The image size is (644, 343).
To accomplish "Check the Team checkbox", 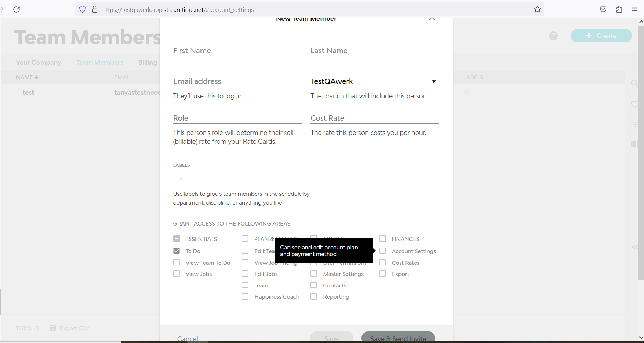I will [x=245, y=285].
